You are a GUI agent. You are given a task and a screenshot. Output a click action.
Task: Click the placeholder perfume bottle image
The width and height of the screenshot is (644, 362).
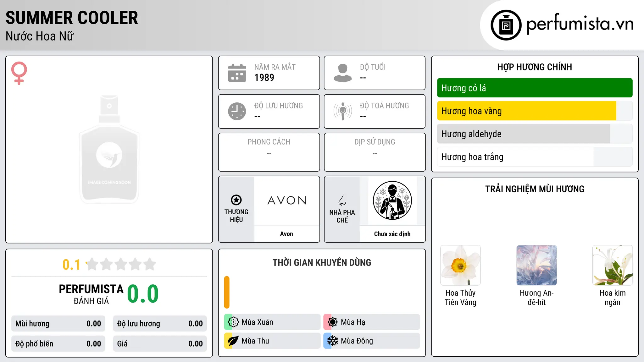coord(109,150)
